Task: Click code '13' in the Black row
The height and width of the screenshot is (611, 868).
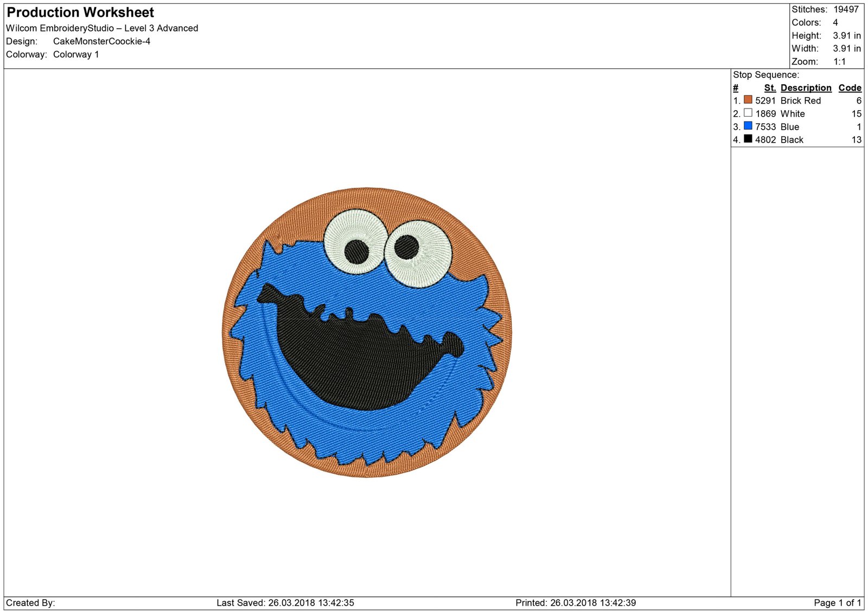Action: [x=857, y=139]
